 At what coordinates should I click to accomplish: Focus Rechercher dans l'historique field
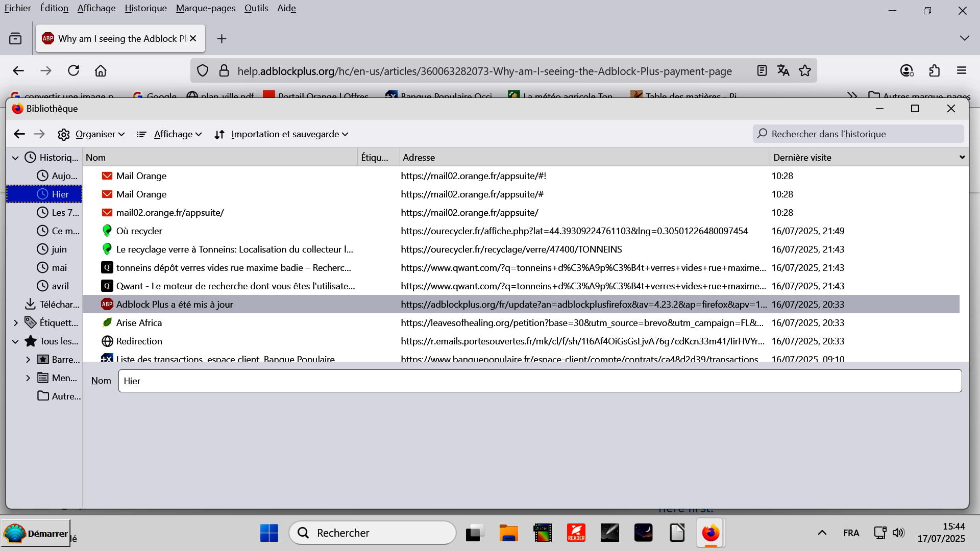pyautogui.click(x=858, y=134)
